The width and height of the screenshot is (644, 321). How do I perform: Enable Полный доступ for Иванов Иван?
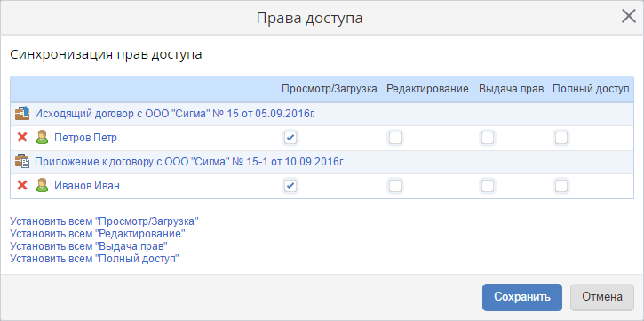coord(561,186)
